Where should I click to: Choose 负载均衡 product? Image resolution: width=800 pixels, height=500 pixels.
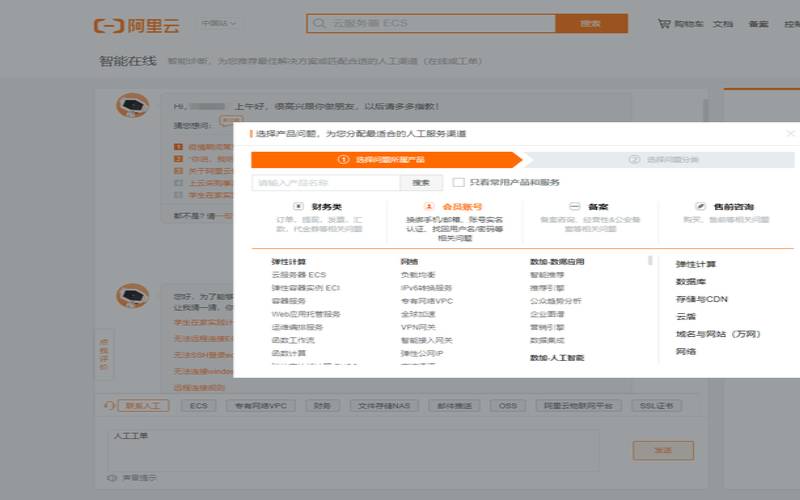(418, 274)
